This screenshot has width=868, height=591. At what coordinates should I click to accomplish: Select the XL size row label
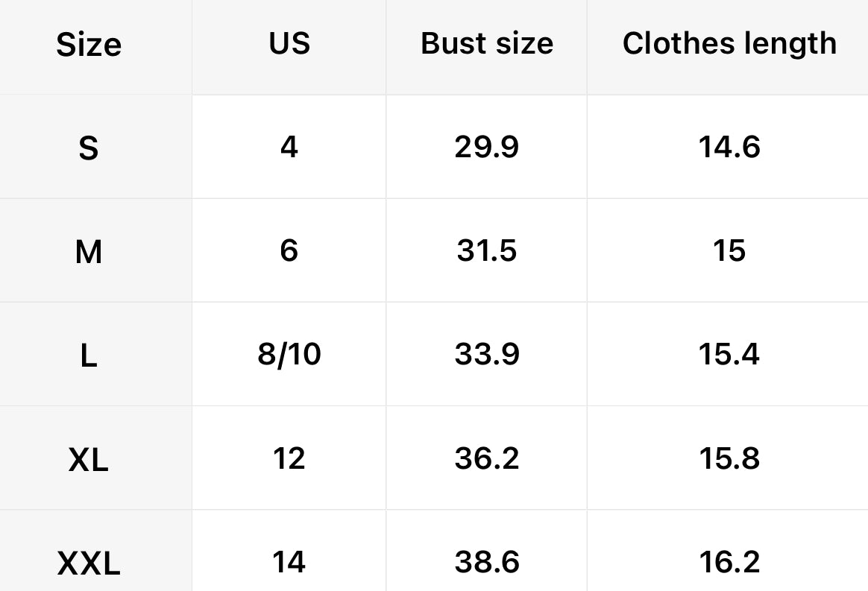point(89,461)
